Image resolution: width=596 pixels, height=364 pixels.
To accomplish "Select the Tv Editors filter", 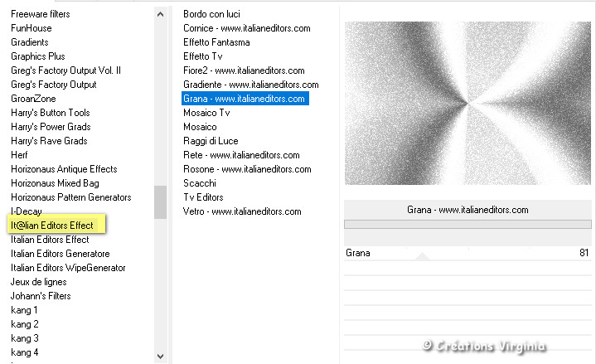I will pyautogui.click(x=203, y=197).
